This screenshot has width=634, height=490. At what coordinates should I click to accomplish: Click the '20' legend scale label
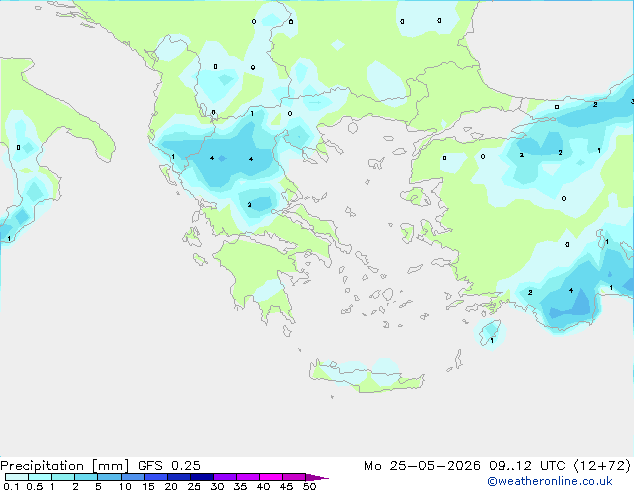pos(171,486)
